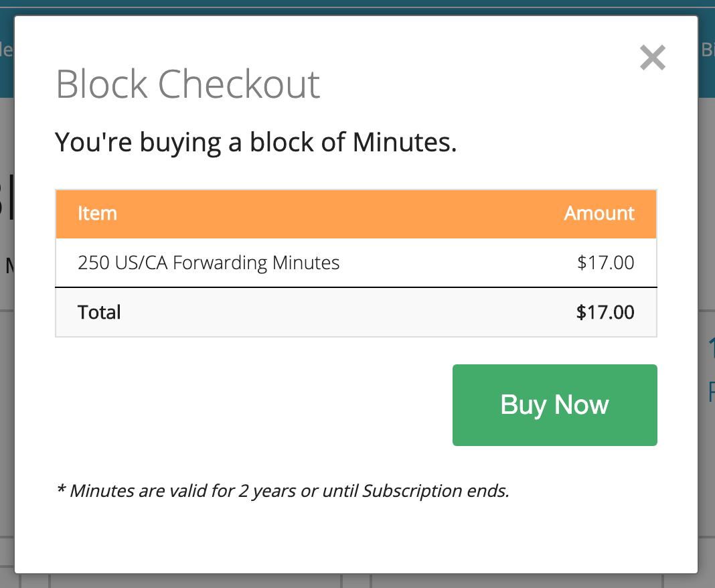
Task: Click the bold $17.00 total amount
Action: [x=605, y=312]
